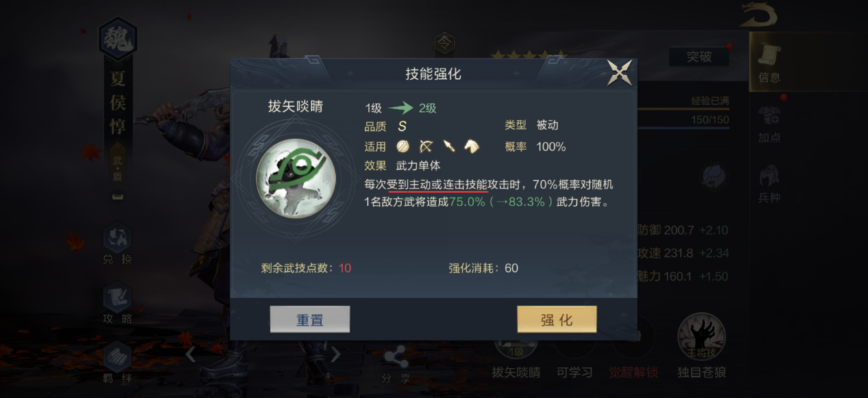
Task: Select the 独目苍狼 lord skill icon
Action: coord(701,347)
